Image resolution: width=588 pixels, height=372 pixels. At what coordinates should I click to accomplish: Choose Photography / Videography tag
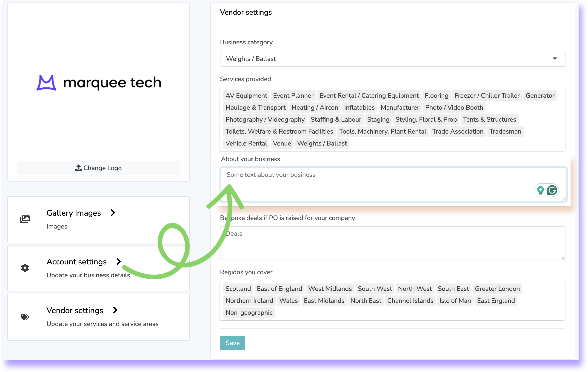[265, 120]
